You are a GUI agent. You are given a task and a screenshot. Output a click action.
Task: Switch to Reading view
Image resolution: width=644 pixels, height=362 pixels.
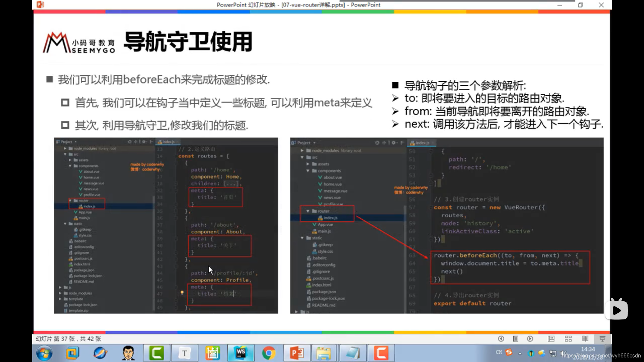click(x=585, y=339)
